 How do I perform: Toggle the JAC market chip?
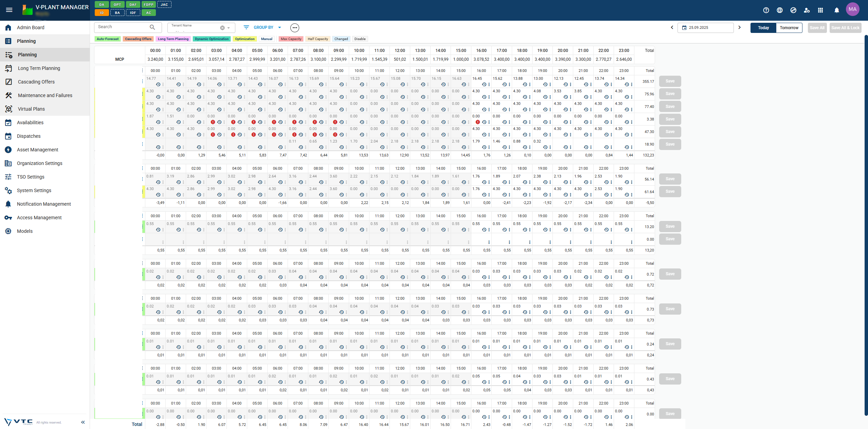(x=164, y=5)
